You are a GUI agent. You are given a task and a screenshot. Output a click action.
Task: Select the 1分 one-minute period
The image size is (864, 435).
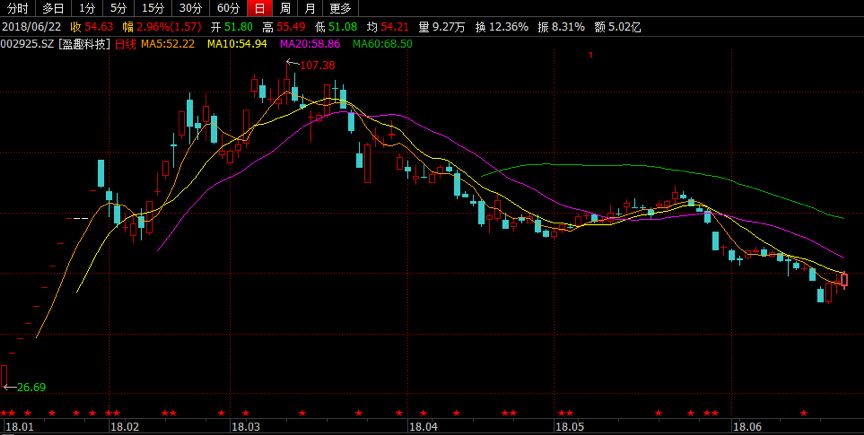pos(88,8)
